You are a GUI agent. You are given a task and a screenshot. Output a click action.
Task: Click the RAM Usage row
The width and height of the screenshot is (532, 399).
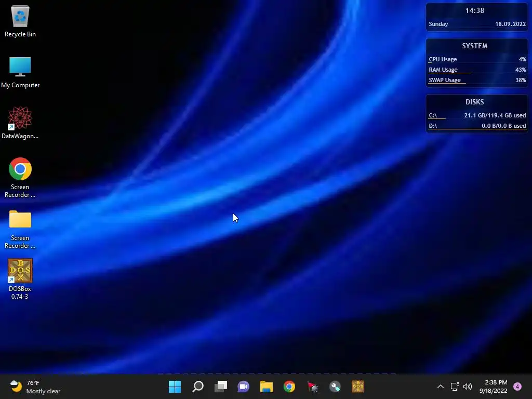pos(477,70)
